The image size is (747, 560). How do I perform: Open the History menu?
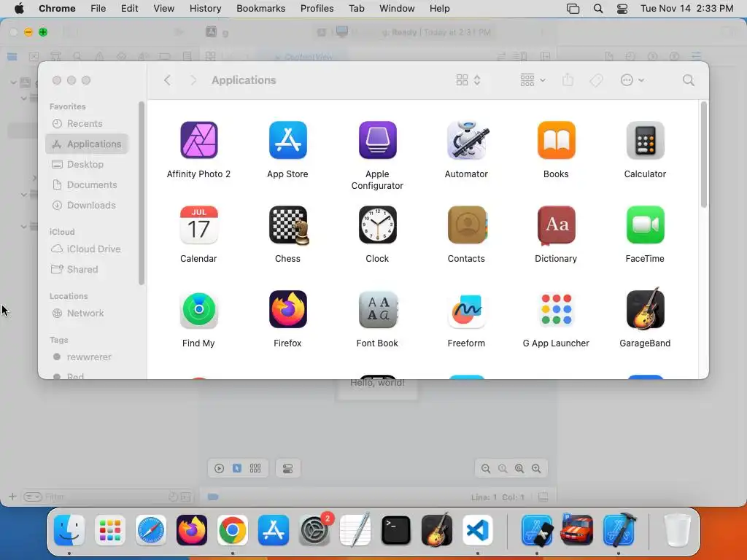click(x=205, y=9)
